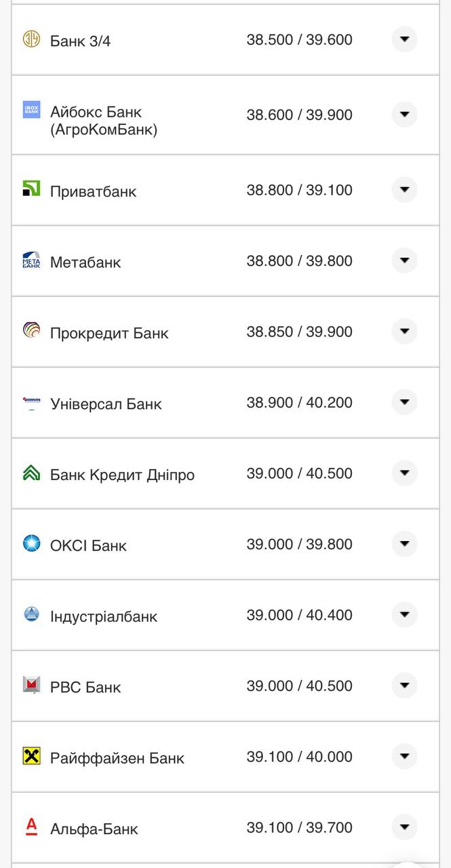This screenshot has height=868, width=451.
Task: Expand the Приватбанк rate details dropdown
Action: pos(404,190)
